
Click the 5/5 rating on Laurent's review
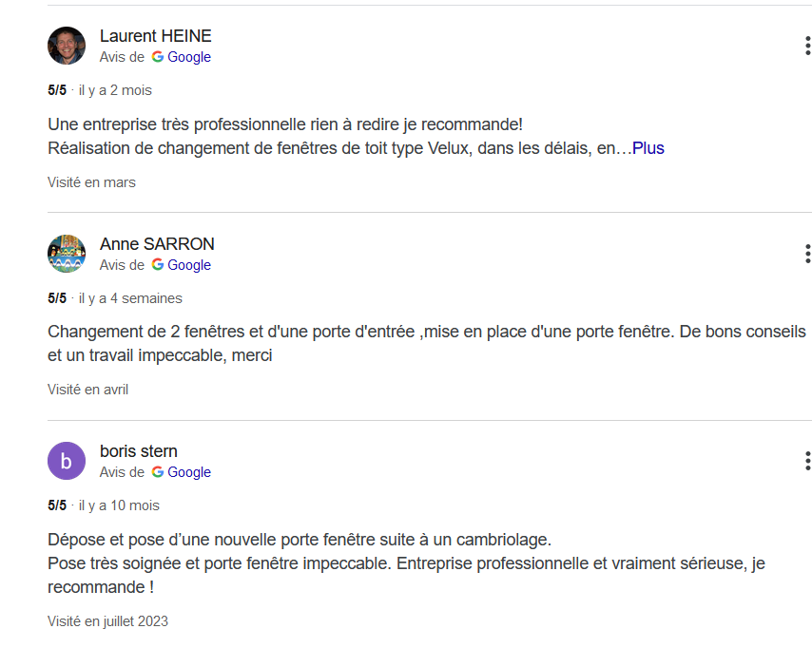[57, 90]
